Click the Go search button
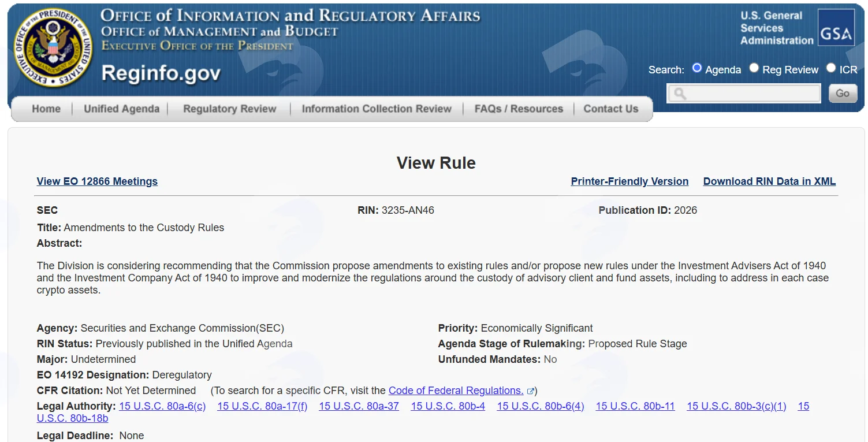This screenshot has width=868, height=442. tap(843, 93)
